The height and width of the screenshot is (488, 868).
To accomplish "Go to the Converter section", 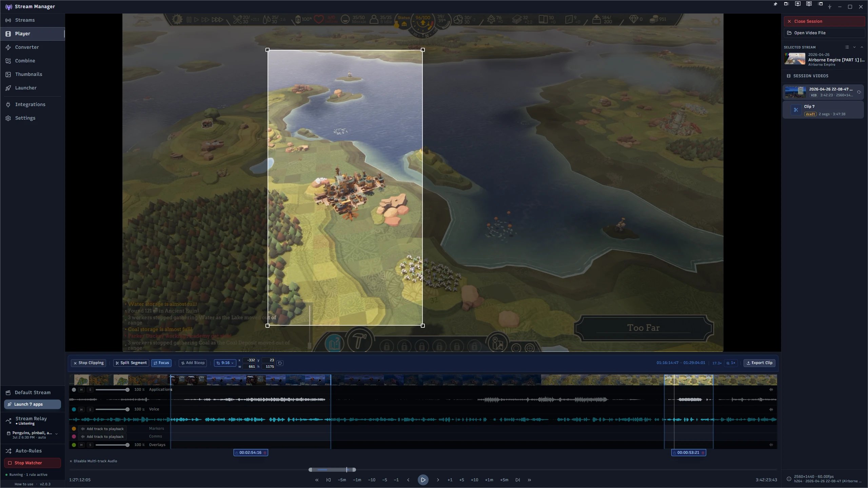I will tap(32, 47).
